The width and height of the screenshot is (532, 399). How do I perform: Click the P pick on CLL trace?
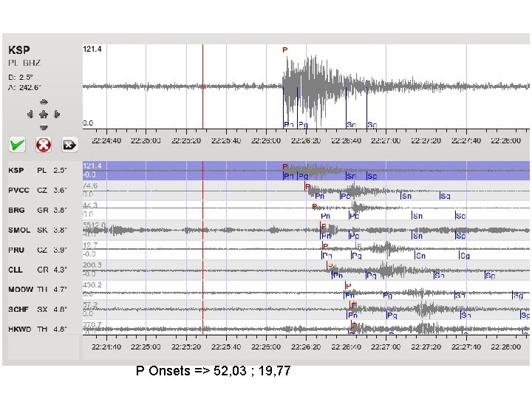pyautogui.click(x=331, y=266)
